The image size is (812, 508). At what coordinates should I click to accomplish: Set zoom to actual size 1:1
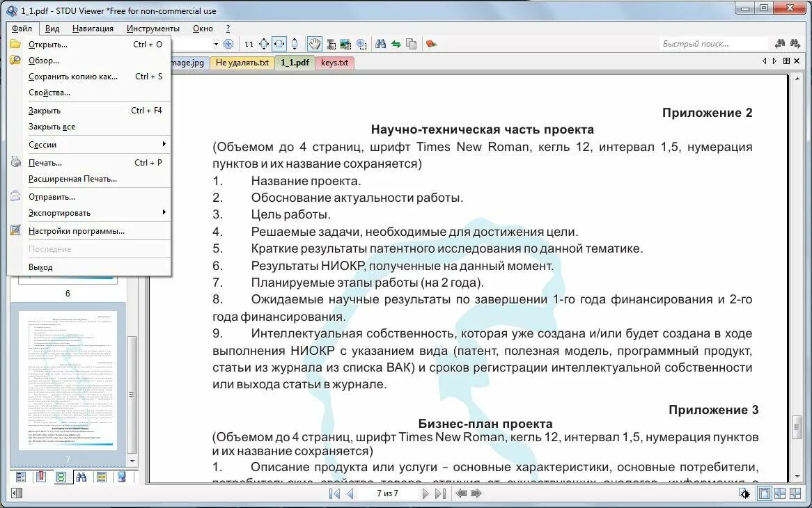(x=249, y=44)
